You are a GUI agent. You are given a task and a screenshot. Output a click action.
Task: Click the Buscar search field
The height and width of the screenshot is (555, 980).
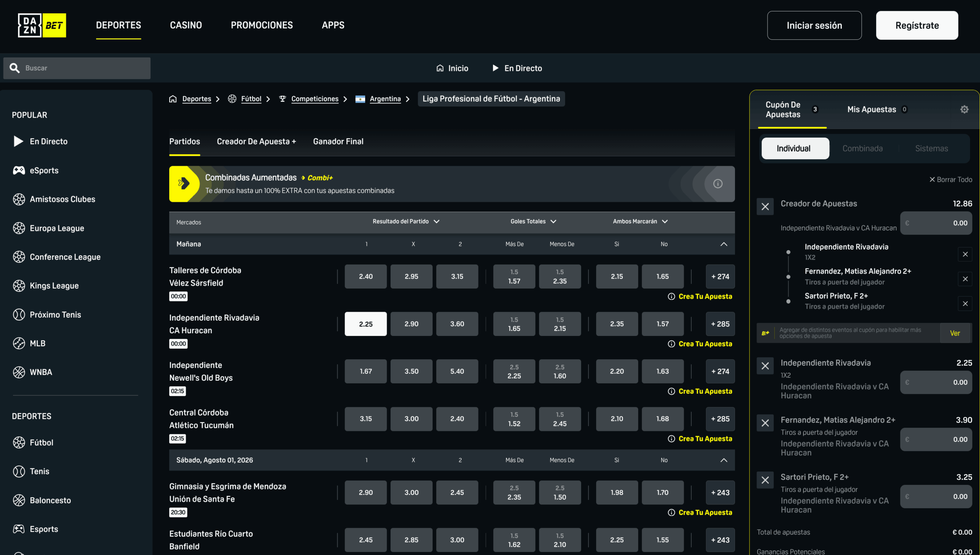(77, 68)
